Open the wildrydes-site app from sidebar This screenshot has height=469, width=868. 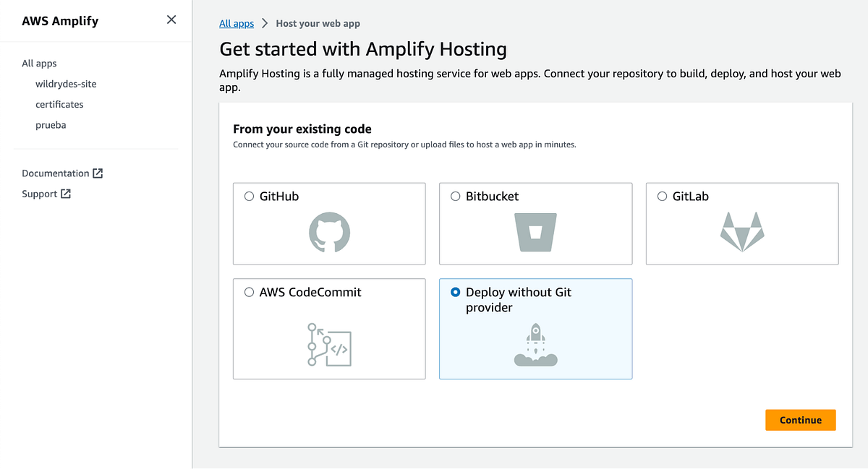67,83
